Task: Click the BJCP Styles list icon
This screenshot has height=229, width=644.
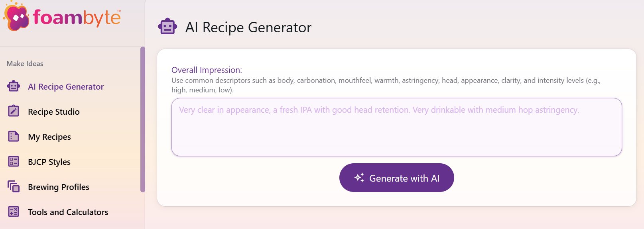Action: click(14, 161)
